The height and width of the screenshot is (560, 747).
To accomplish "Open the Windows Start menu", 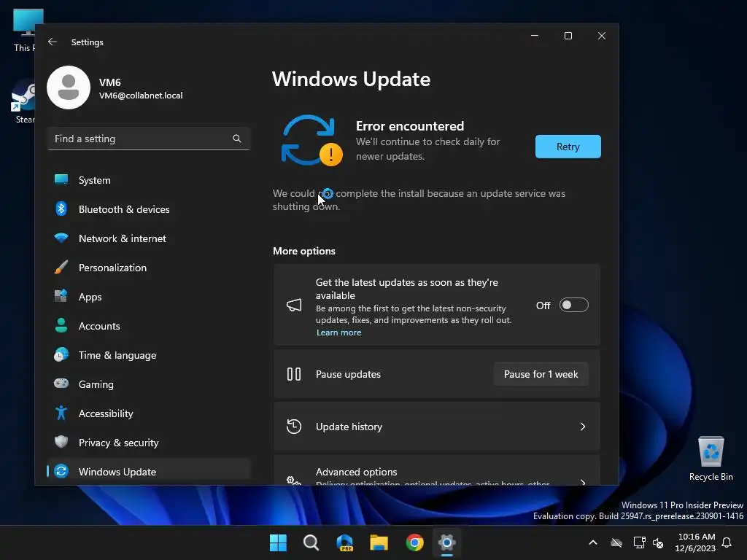I will (x=278, y=542).
